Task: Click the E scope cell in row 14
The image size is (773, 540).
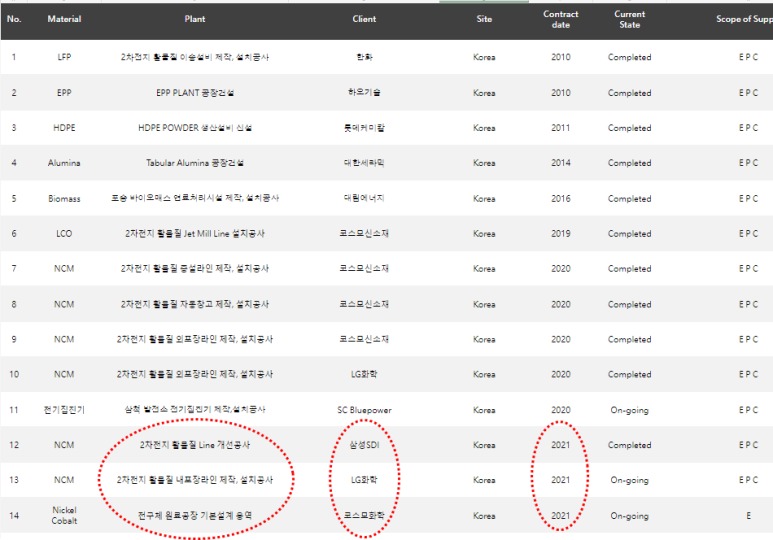Action: 748,516
